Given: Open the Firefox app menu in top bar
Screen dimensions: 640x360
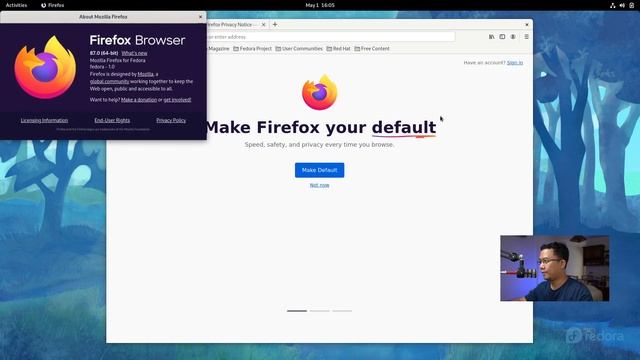Looking at the screenshot, I should [53, 5].
